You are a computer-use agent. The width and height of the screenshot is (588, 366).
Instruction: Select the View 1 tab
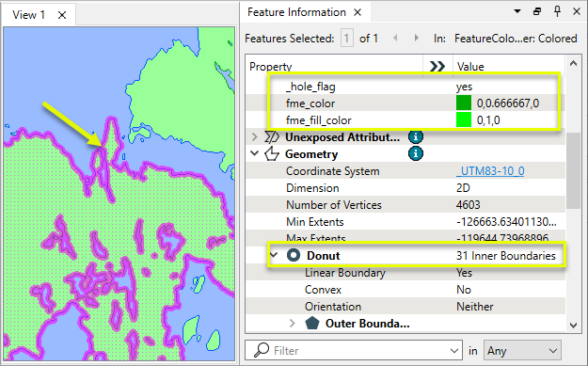(28, 15)
